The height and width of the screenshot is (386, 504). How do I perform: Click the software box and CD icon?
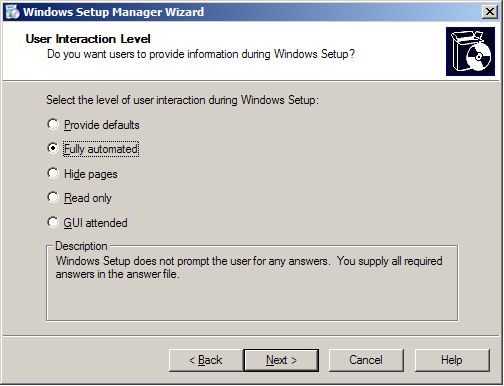[470, 51]
